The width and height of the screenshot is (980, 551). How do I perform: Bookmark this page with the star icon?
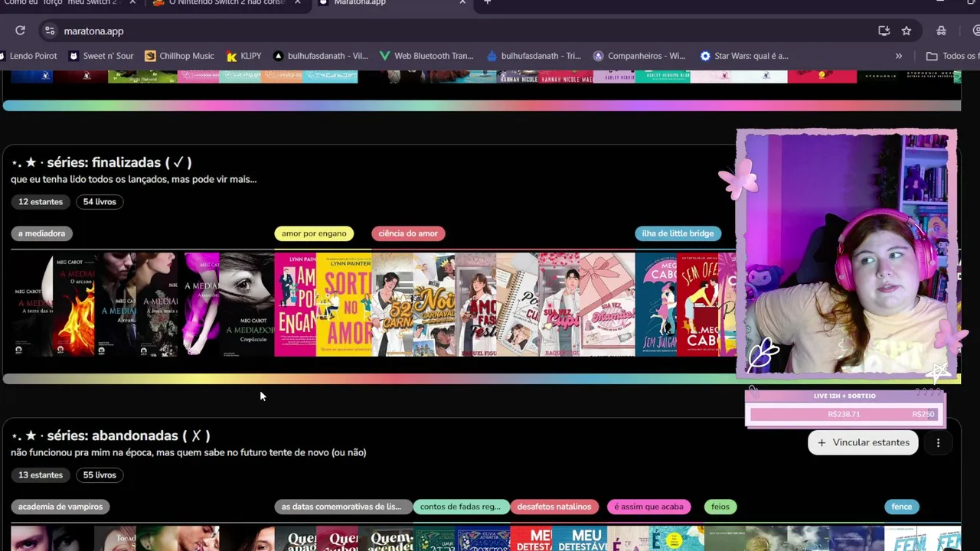coord(906,31)
